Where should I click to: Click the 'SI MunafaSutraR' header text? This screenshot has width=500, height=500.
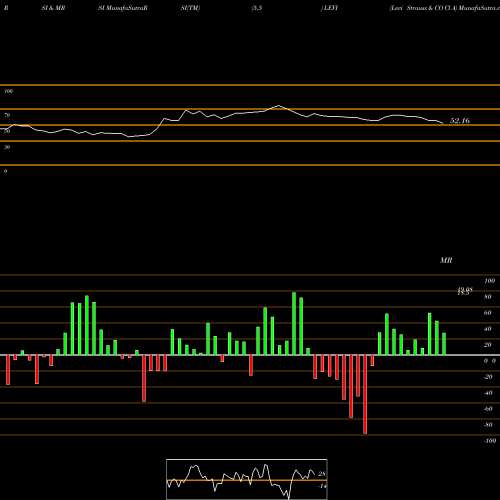click(x=123, y=8)
